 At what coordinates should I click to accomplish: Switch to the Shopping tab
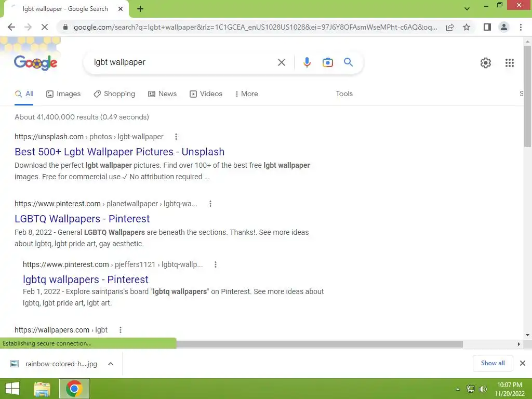click(x=114, y=94)
